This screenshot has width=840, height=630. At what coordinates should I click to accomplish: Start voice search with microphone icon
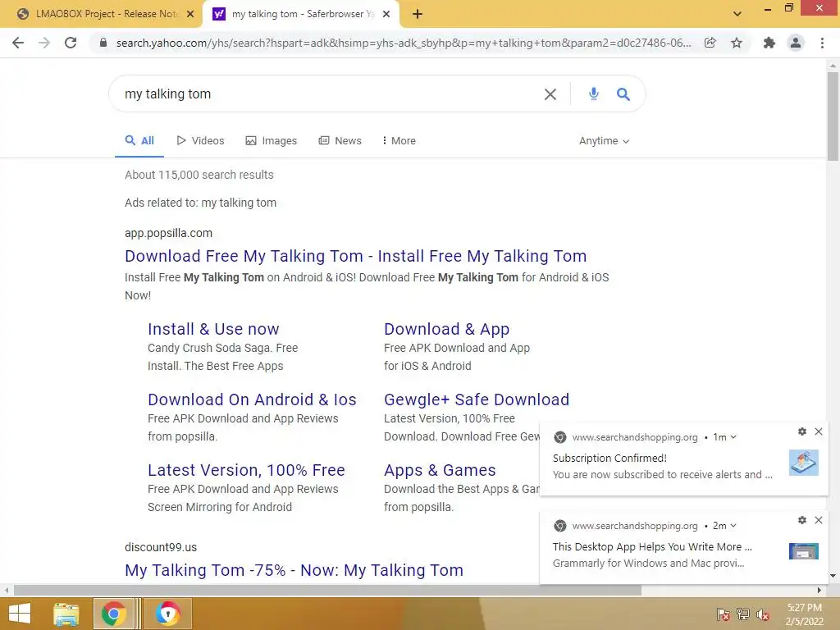tap(594, 94)
